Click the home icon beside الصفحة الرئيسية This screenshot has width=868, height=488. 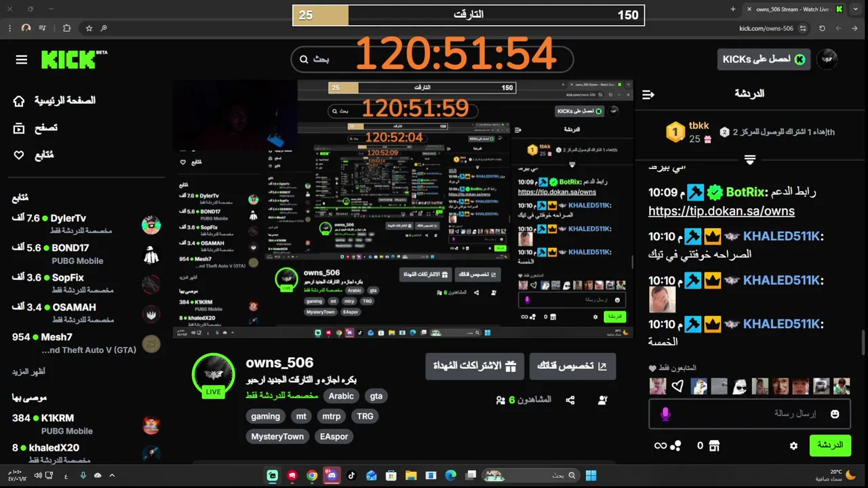(19, 101)
